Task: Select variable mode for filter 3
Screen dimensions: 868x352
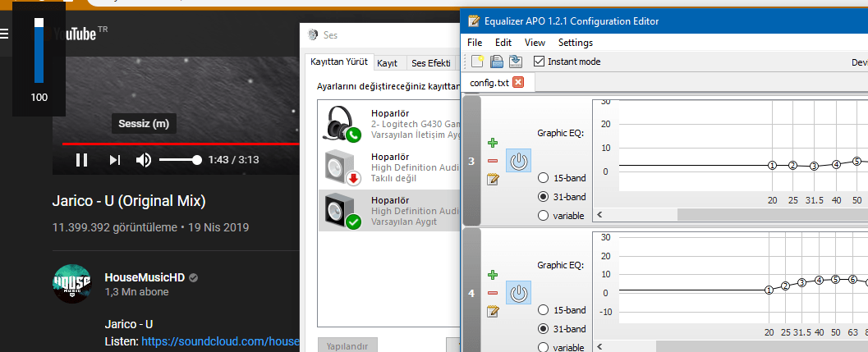Action: 543,215
